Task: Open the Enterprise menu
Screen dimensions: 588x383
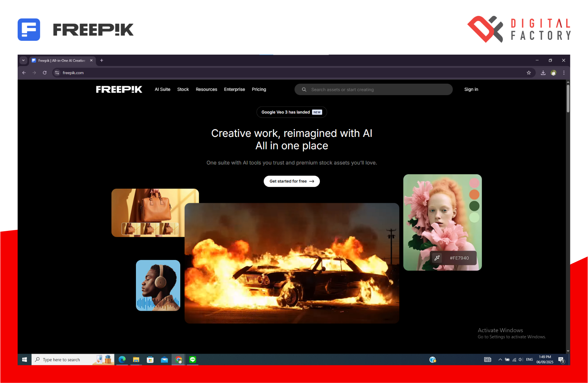Action: [x=235, y=90]
